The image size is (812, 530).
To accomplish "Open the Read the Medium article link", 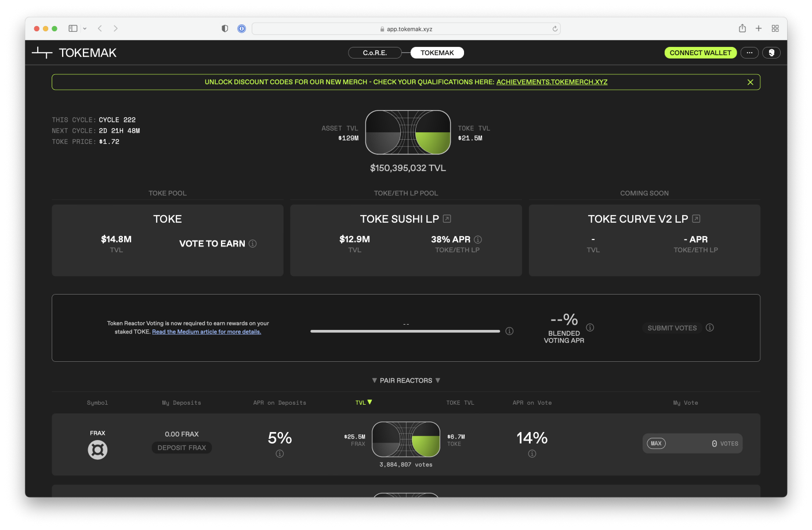I will click(x=206, y=332).
